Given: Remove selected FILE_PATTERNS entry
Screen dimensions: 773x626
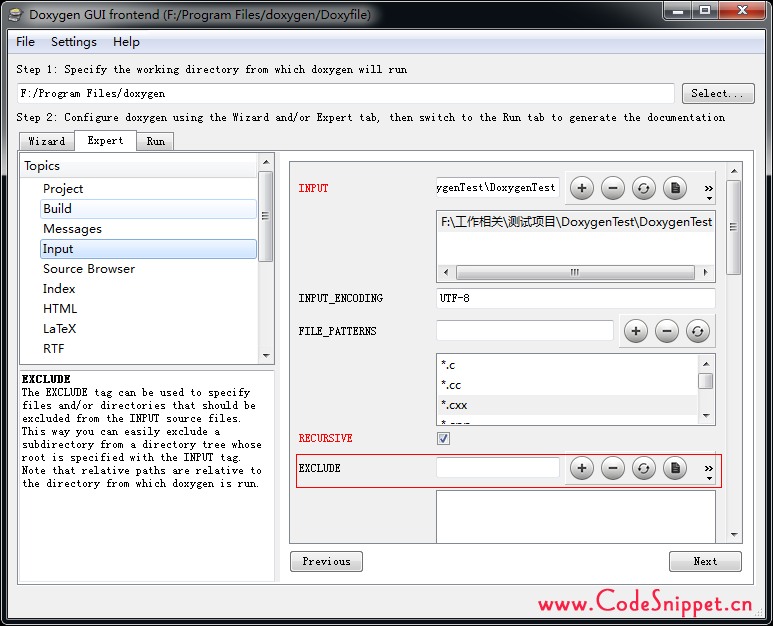Looking at the screenshot, I should (667, 331).
